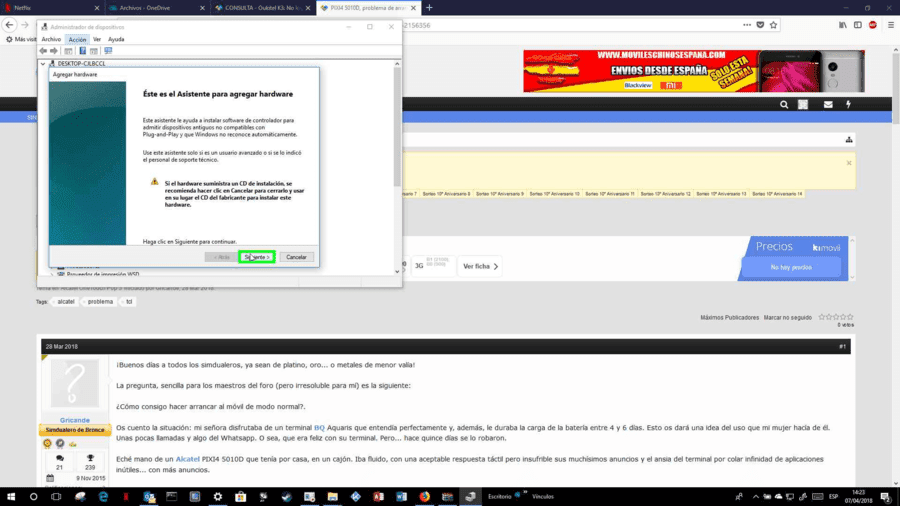900x506 pixels.
Task: Open the Acción menu in Device Manager
Action: pos(77,39)
